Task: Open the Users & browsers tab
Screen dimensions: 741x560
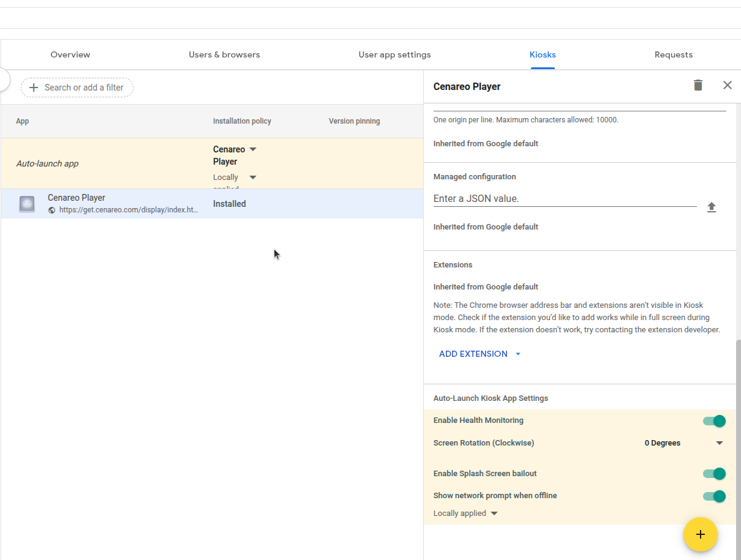Action: click(x=224, y=54)
